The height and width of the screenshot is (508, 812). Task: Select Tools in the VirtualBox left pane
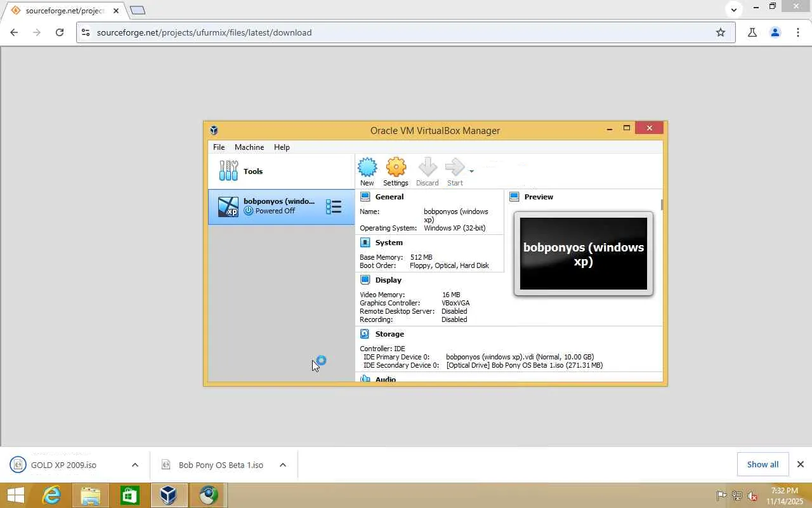coord(281,171)
